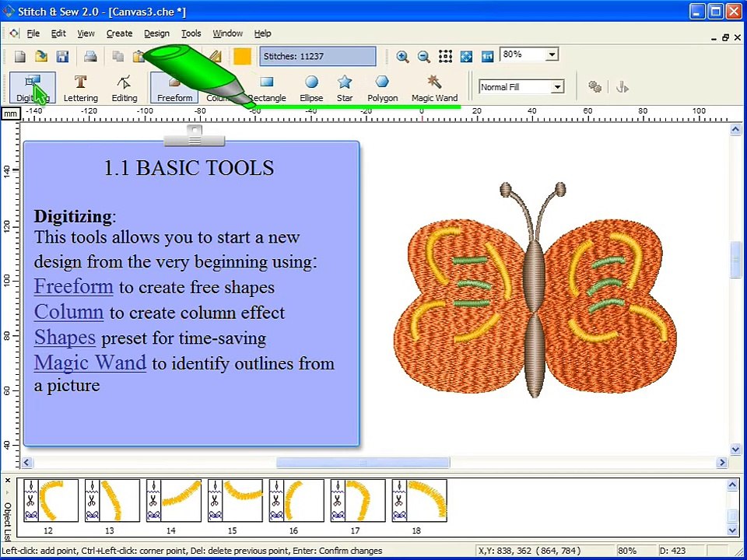The height and width of the screenshot is (560, 747).
Task: Click the Open file folder icon
Action: coord(41,57)
